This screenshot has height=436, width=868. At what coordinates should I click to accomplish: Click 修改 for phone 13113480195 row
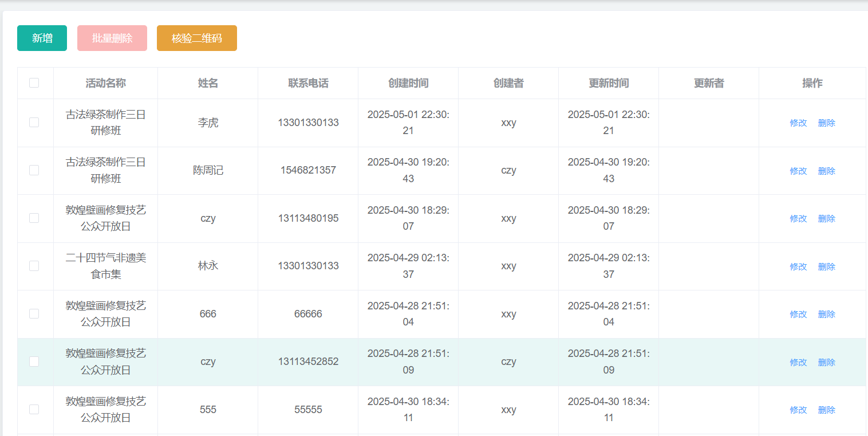coord(798,219)
